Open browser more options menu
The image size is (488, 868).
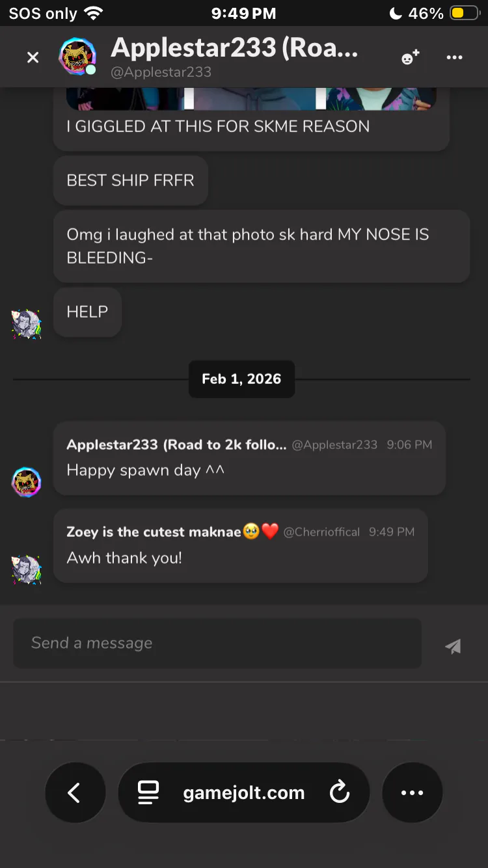(412, 793)
